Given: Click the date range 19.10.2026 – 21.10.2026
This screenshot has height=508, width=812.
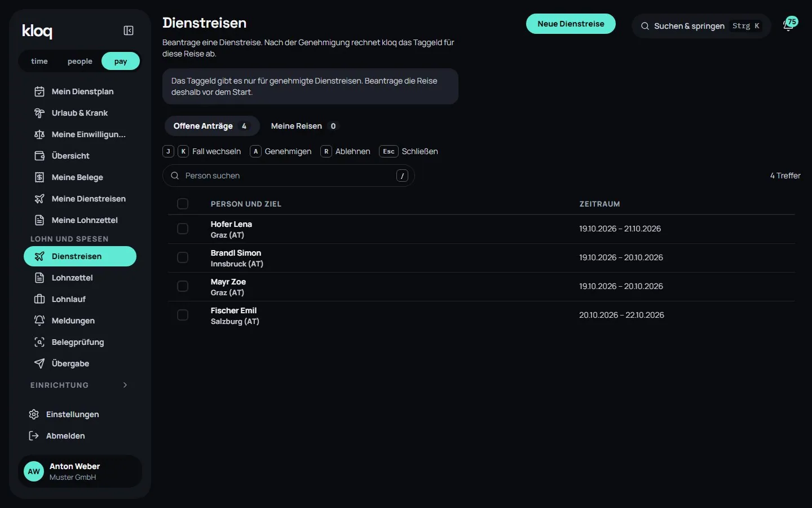Looking at the screenshot, I should [x=620, y=229].
